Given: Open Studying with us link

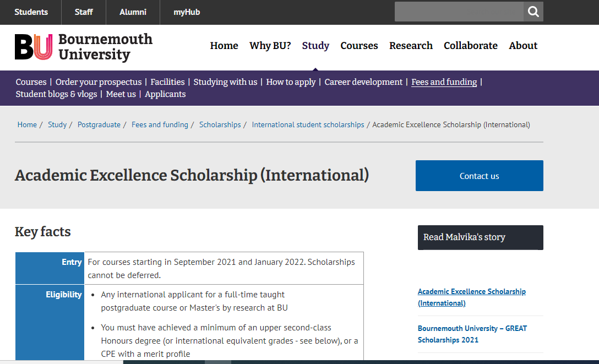Looking at the screenshot, I should [x=225, y=82].
